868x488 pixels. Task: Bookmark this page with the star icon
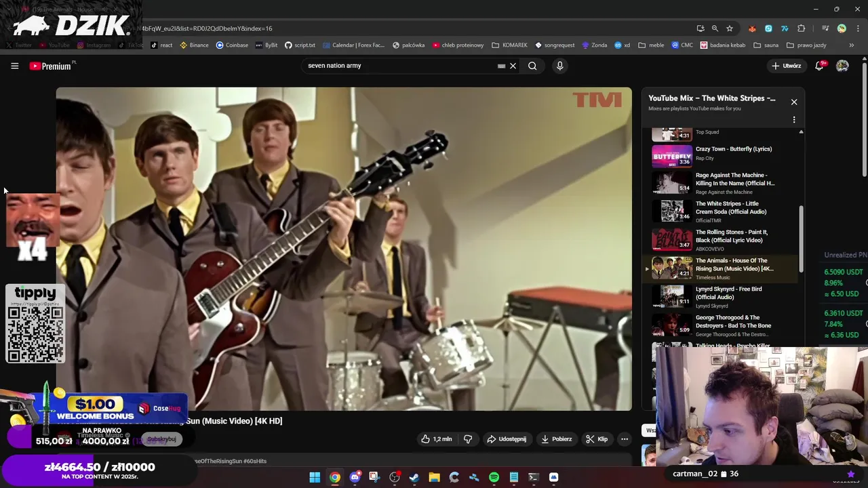tap(730, 28)
